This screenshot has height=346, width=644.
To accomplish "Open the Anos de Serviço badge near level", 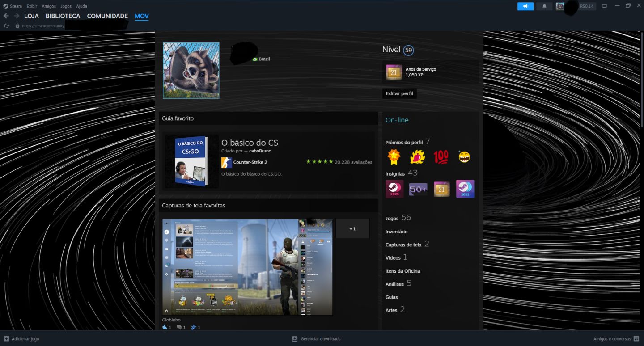I will click(x=394, y=72).
